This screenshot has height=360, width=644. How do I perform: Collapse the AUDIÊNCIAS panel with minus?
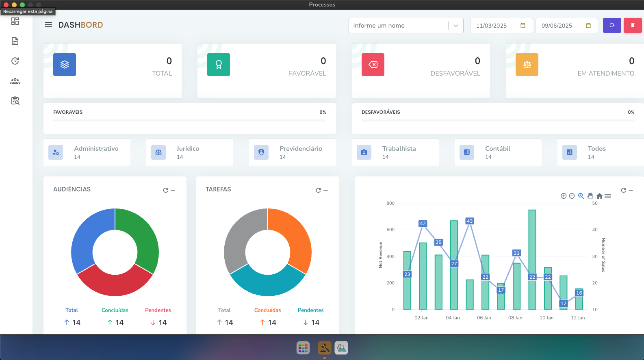173,190
